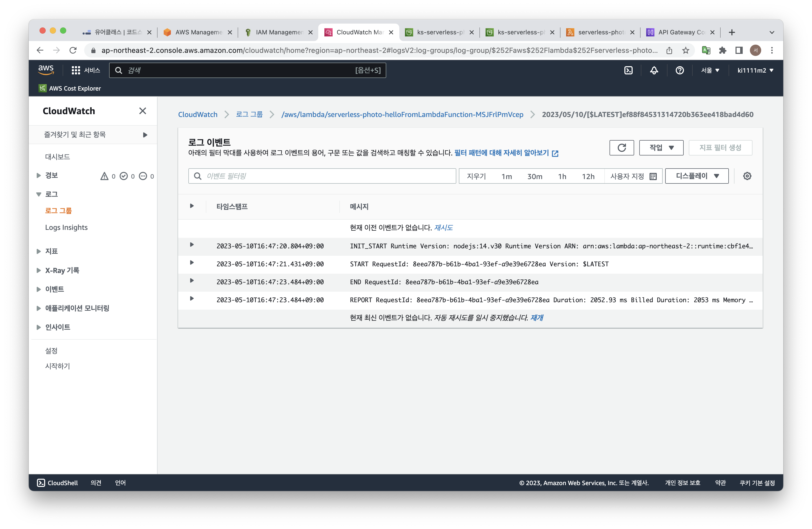The width and height of the screenshot is (812, 529).
Task: Open the log events settings gear
Action: click(747, 176)
